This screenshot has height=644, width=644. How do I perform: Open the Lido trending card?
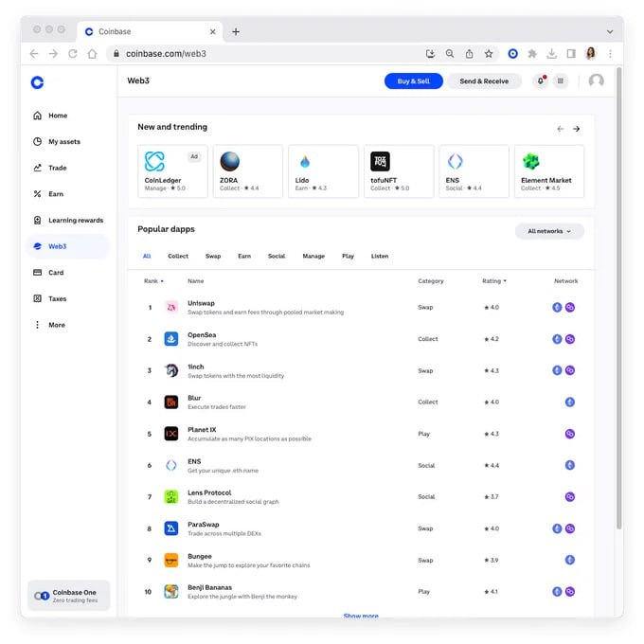click(323, 171)
